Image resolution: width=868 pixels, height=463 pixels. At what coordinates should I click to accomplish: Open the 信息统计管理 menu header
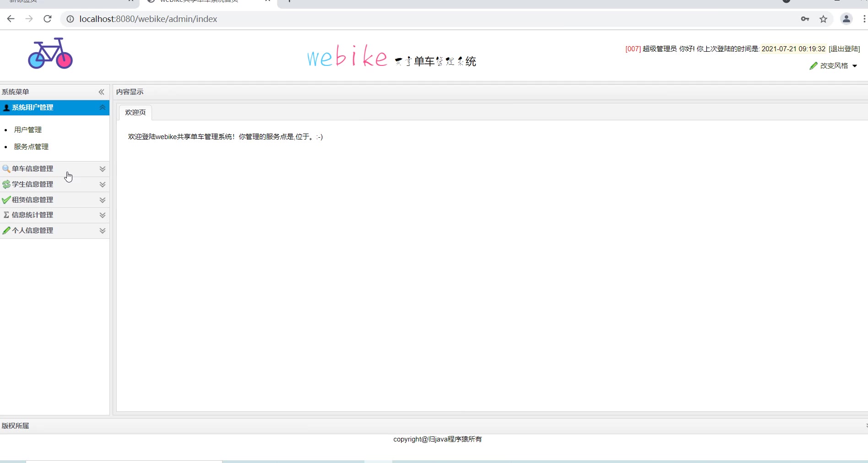(x=54, y=215)
